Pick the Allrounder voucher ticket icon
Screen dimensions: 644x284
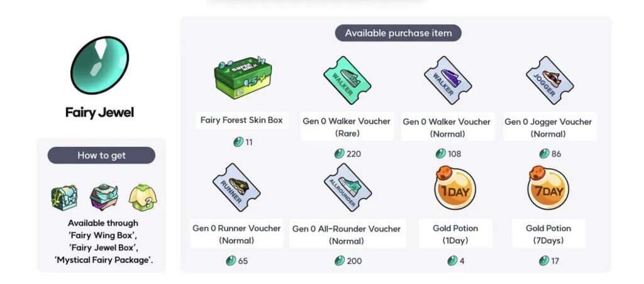coord(347,187)
